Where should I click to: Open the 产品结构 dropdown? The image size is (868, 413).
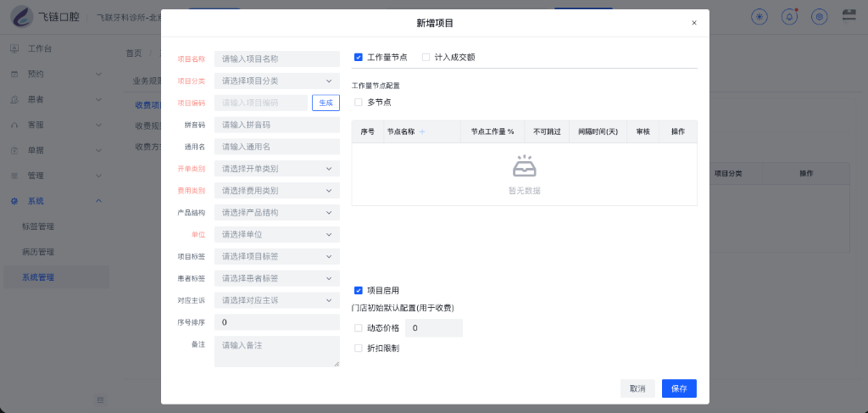pos(277,213)
